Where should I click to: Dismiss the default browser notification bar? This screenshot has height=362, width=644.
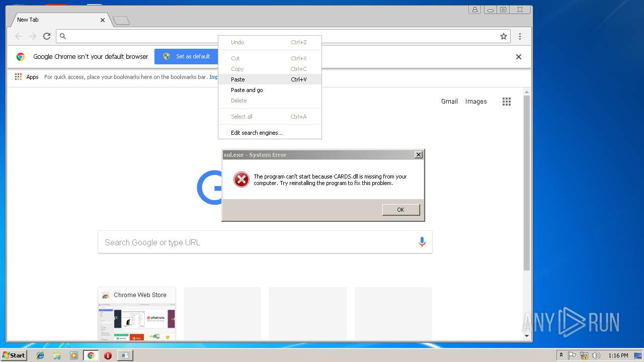pyautogui.click(x=519, y=57)
